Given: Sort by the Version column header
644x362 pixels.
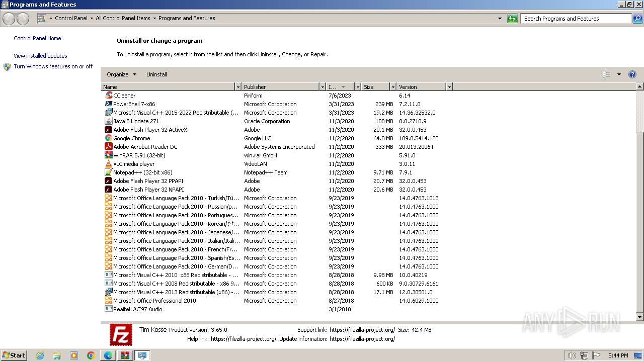Looking at the screenshot, I should point(422,87).
